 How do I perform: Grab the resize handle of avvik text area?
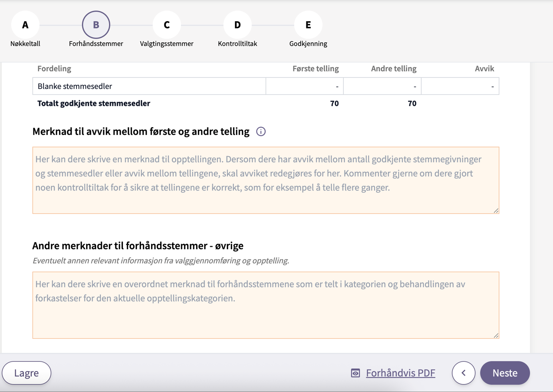click(x=496, y=211)
